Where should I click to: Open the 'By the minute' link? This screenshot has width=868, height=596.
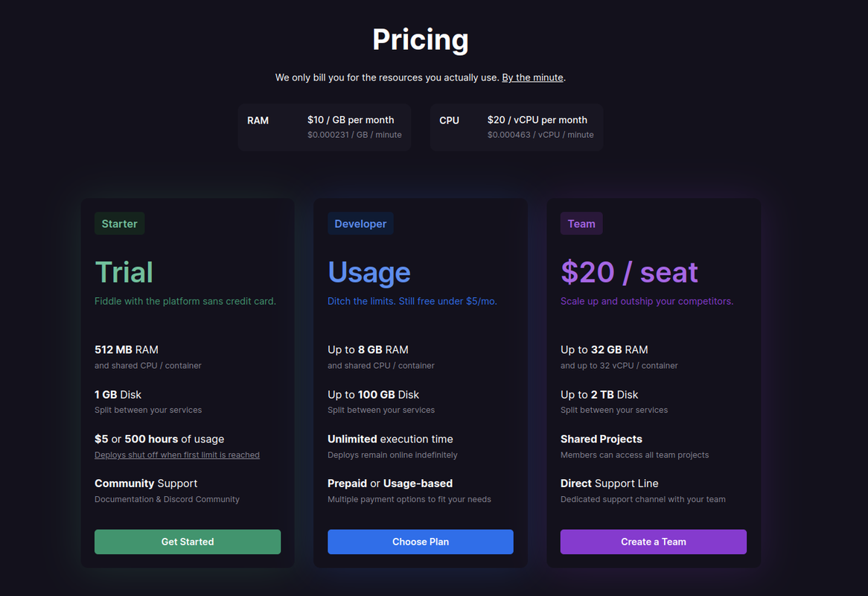532,77
